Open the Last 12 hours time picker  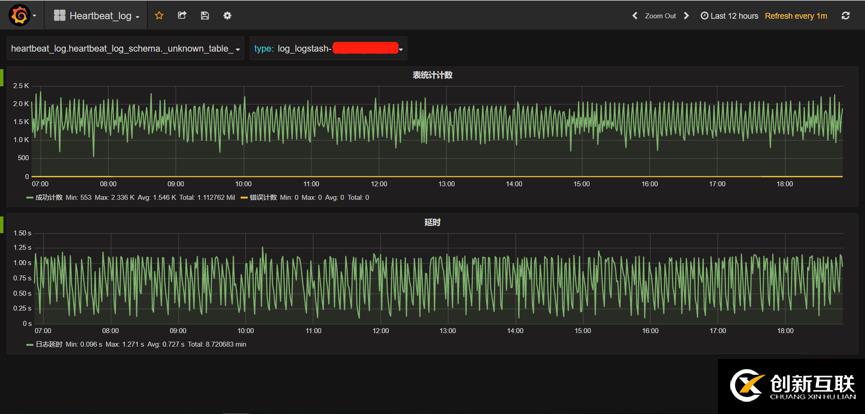coord(729,16)
